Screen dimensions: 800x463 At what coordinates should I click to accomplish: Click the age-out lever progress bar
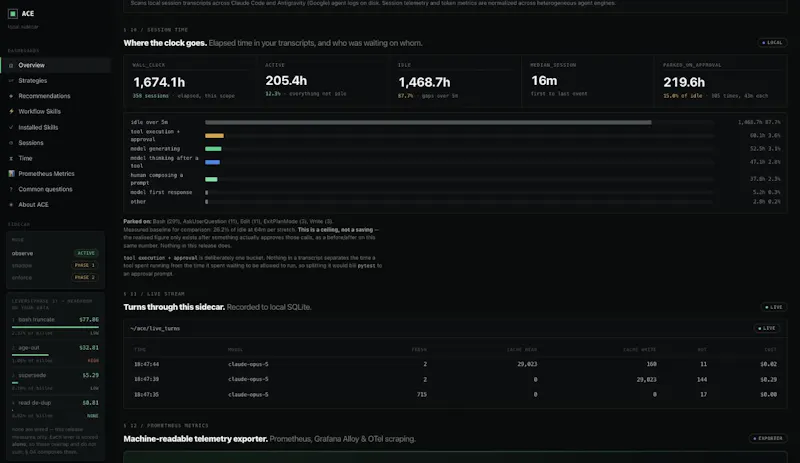[x=30, y=355]
